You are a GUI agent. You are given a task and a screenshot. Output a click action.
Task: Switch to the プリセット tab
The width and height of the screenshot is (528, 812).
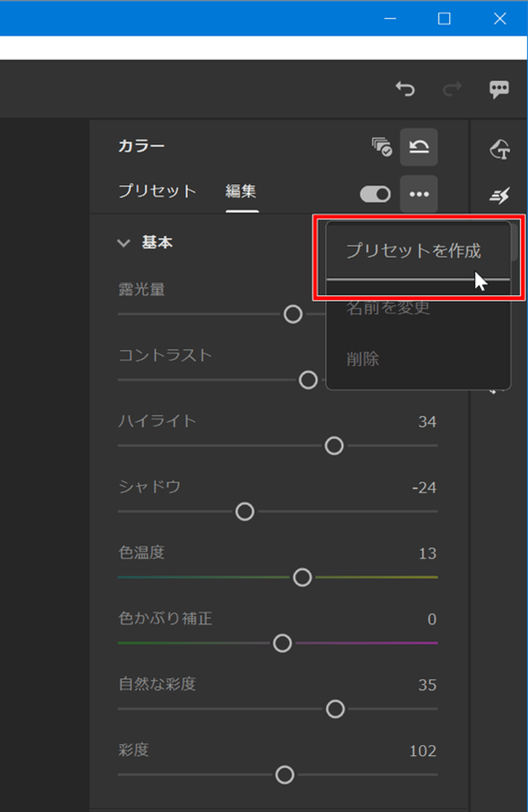pyautogui.click(x=157, y=191)
